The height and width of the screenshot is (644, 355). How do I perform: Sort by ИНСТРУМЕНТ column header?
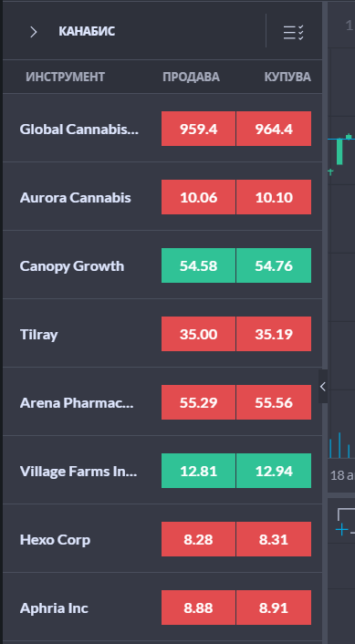66,77
